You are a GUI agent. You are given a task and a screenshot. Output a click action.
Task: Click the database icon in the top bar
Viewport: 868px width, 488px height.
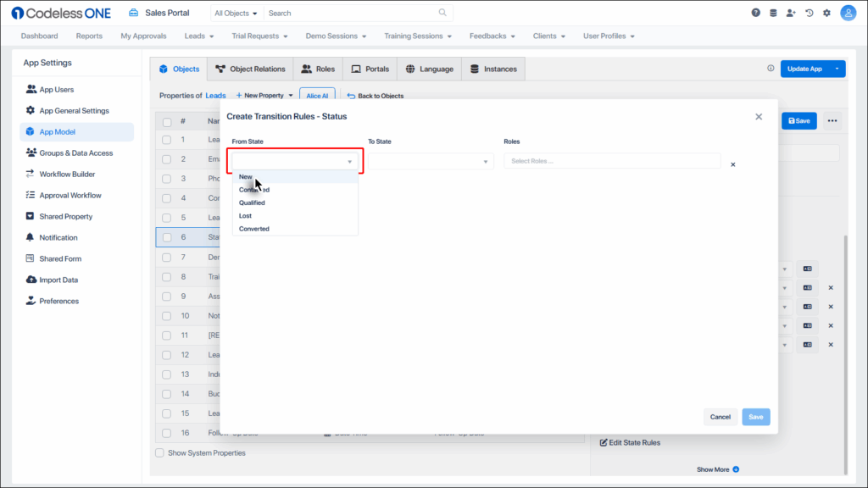[x=772, y=12]
